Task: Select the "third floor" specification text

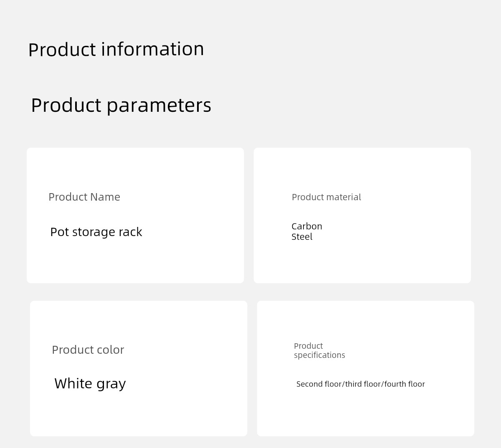Action: pyautogui.click(x=363, y=384)
